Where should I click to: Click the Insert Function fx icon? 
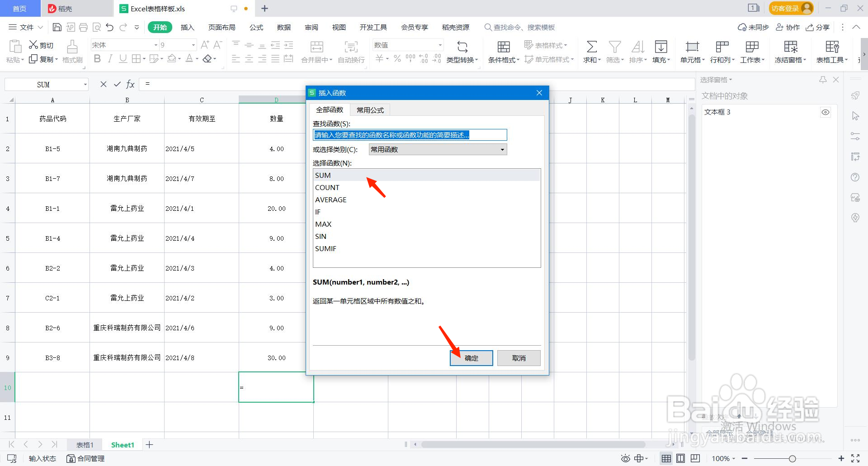tap(130, 84)
